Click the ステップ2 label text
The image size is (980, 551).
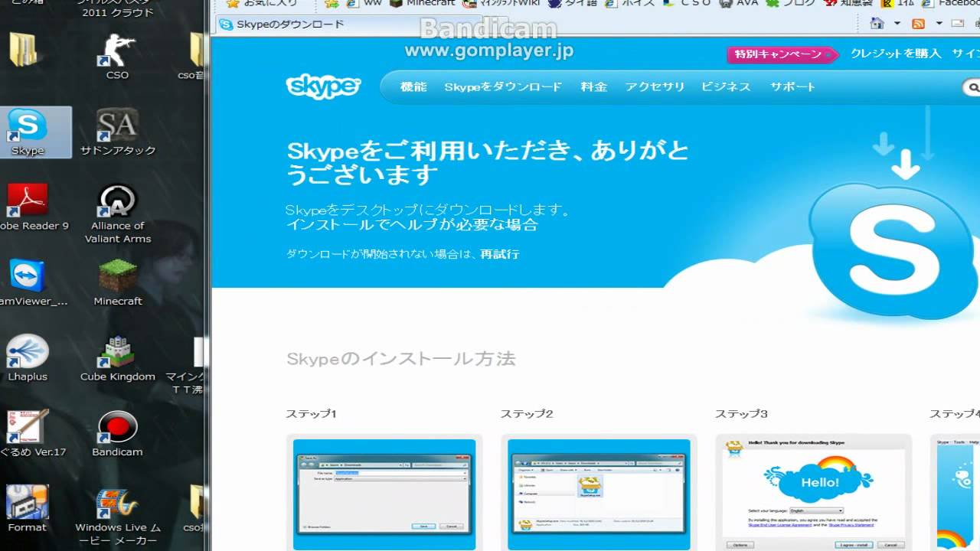click(527, 414)
